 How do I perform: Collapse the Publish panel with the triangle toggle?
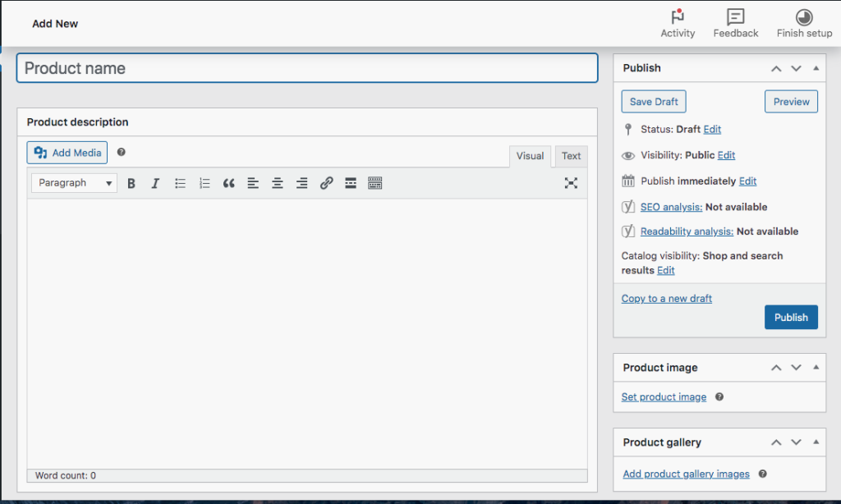816,68
